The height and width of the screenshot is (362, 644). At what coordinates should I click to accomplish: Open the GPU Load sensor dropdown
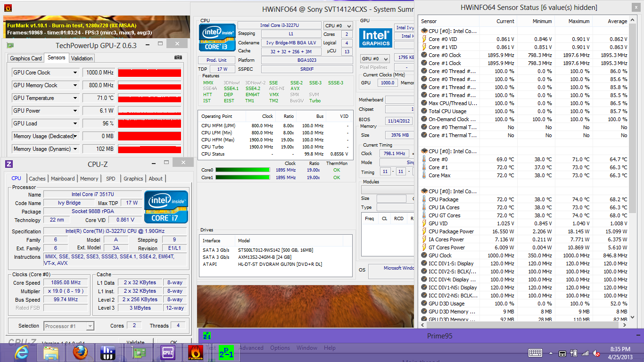pos(75,123)
